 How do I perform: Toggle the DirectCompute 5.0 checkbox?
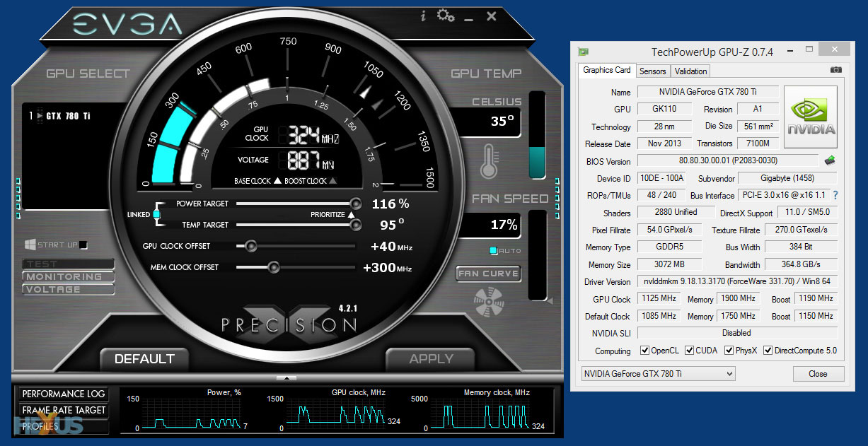pyautogui.click(x=768, y=351)
